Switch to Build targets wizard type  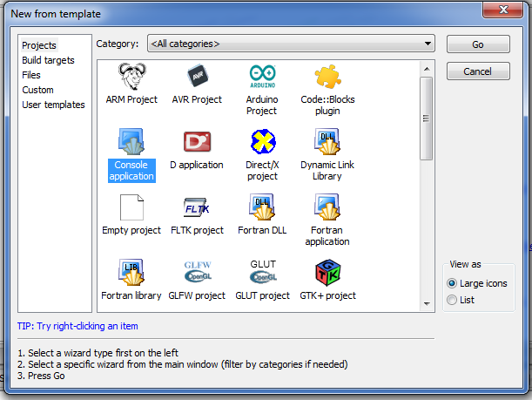pos(48,60)
